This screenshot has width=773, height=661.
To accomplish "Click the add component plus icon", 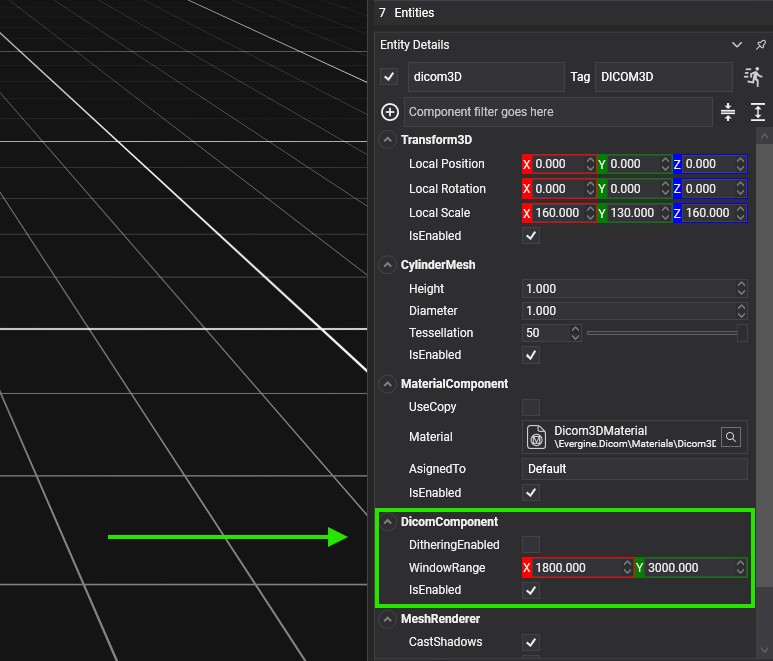I will tap(390, 112).
